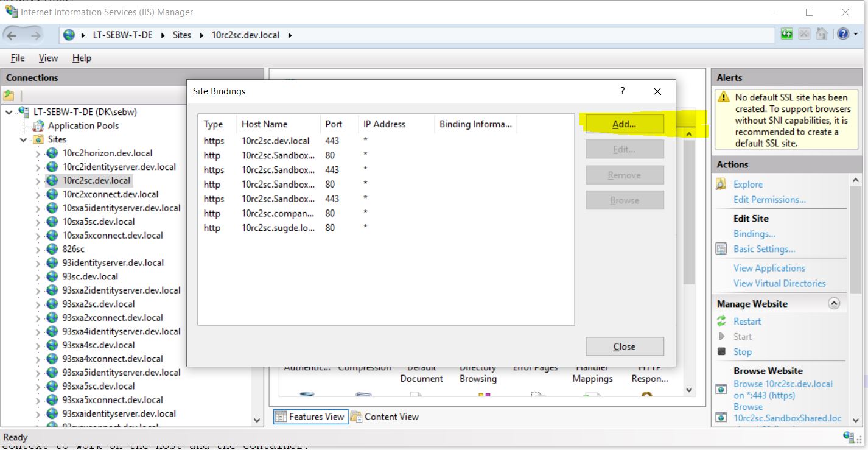
Task: Click the Edit Permissions... link
Action: click(x=769, y=200)
